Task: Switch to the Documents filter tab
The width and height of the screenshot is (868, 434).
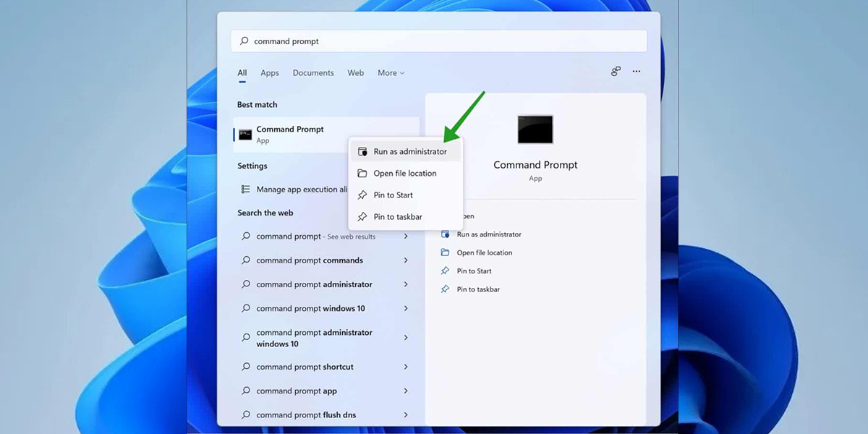Action: coord(313,73)
